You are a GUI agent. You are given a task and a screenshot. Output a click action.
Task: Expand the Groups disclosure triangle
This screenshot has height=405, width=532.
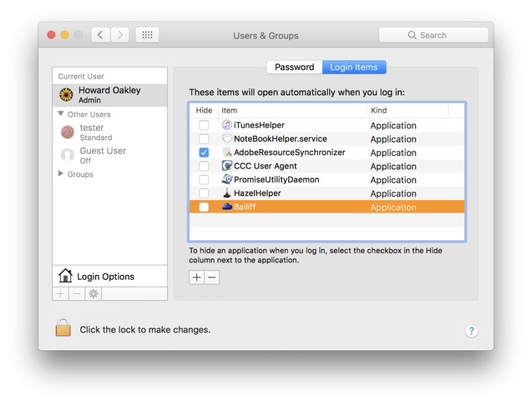(61, 174)
